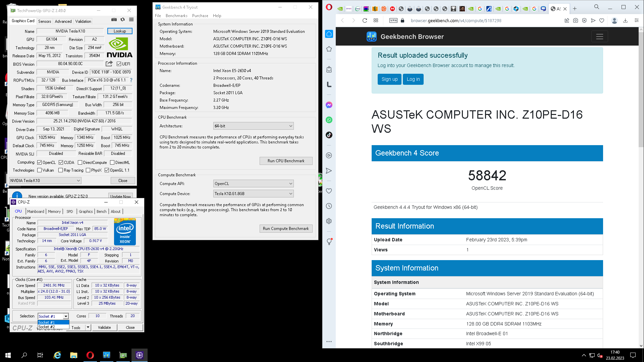Open CPU-Z Memory tab
This screenshot has width=644, height=362.
point(54,212)
